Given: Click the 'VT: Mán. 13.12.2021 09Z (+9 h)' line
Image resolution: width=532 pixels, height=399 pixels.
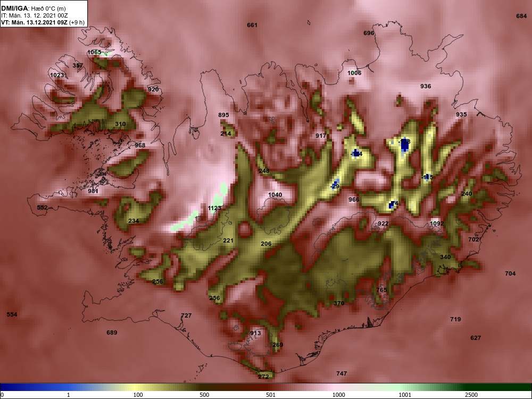Looking at the screenshot, I should point(43,23).
